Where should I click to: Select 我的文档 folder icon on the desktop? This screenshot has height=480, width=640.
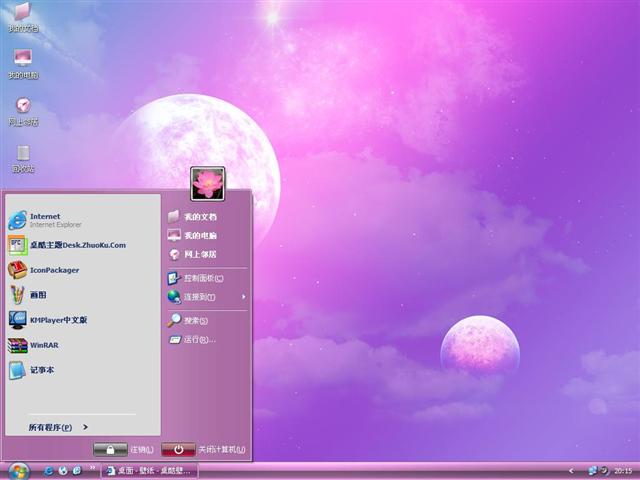[x=22, y=16]
